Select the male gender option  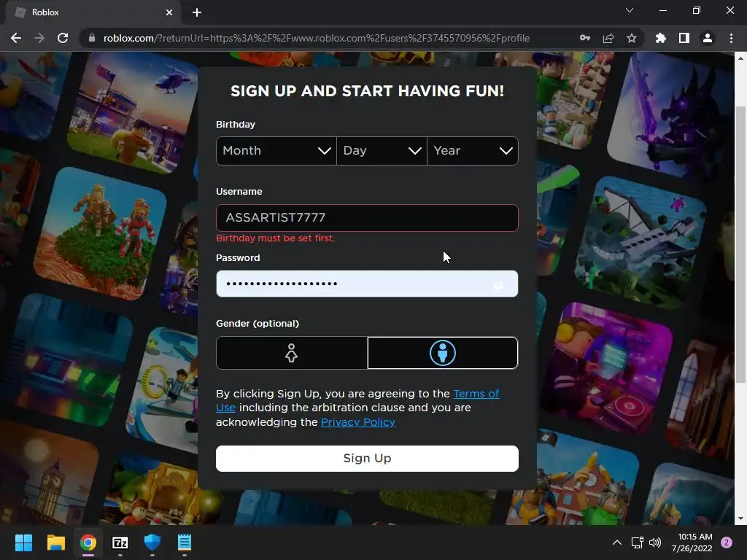pyautogui.click(x=443, y=353)
